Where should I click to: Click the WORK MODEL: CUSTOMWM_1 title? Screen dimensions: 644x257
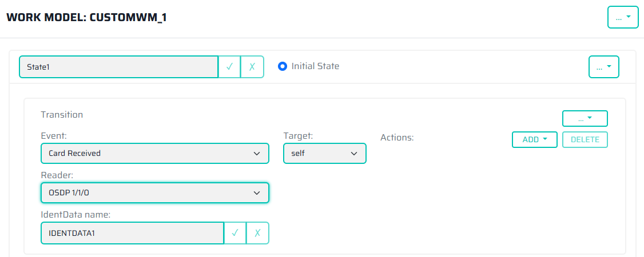pyautogui.click(x=86, y=17)
